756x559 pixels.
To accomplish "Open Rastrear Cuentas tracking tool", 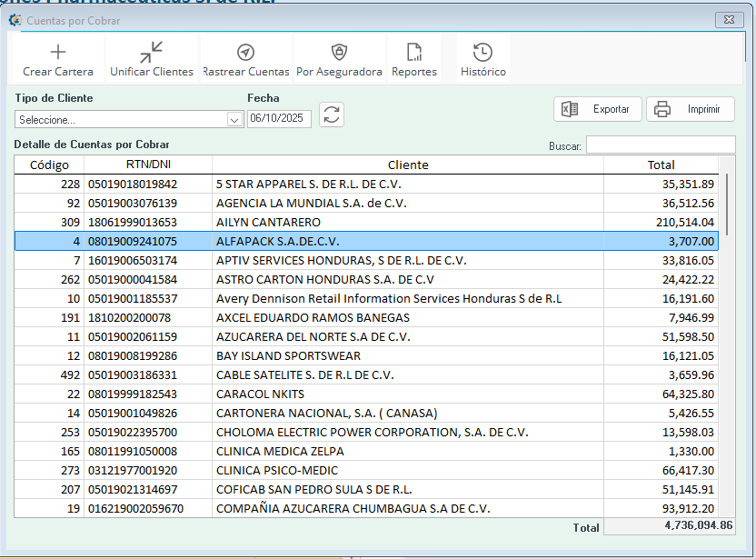I will click(x=245, y=53).
